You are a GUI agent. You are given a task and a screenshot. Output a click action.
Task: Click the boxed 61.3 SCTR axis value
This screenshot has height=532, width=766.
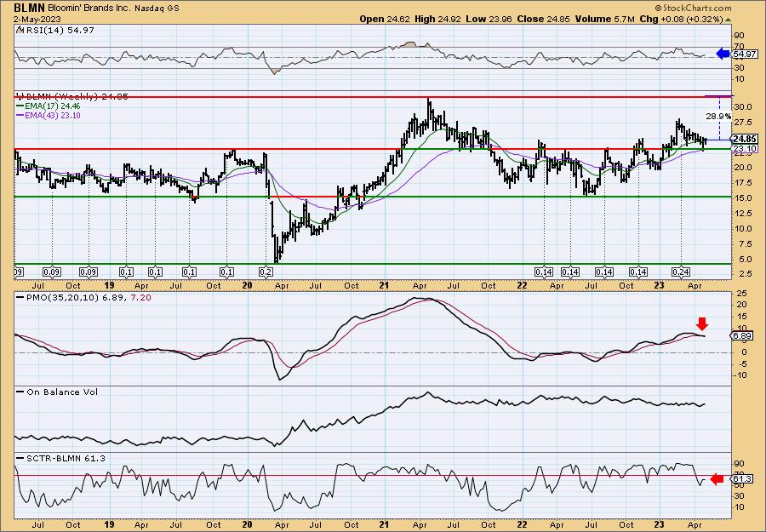tap(743, 480)
